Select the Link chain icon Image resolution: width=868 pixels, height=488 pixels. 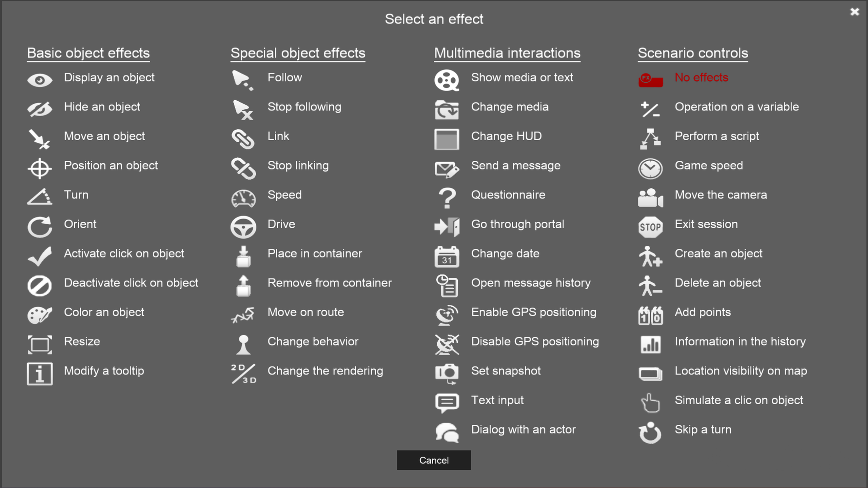tap(243, 139)
